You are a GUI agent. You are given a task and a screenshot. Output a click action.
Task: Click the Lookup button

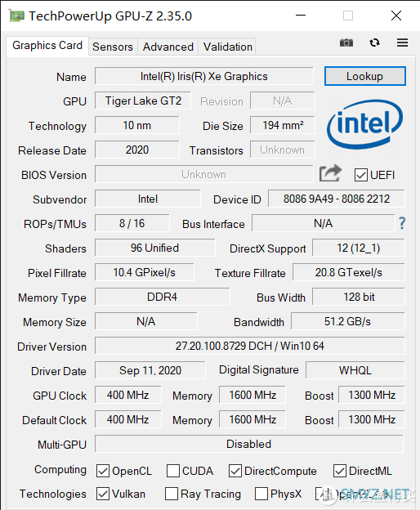[364, 76]
